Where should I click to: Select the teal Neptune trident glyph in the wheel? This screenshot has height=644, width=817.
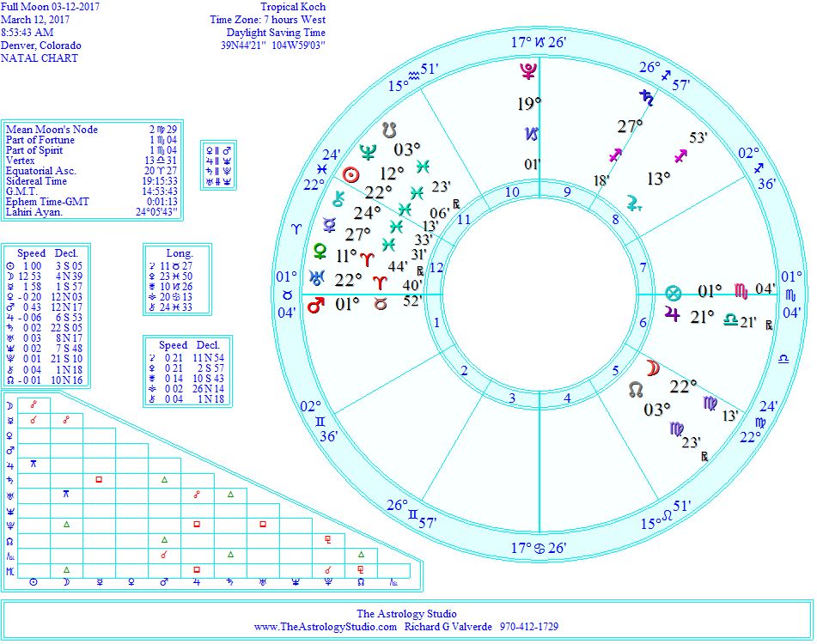tap(369, 154)
